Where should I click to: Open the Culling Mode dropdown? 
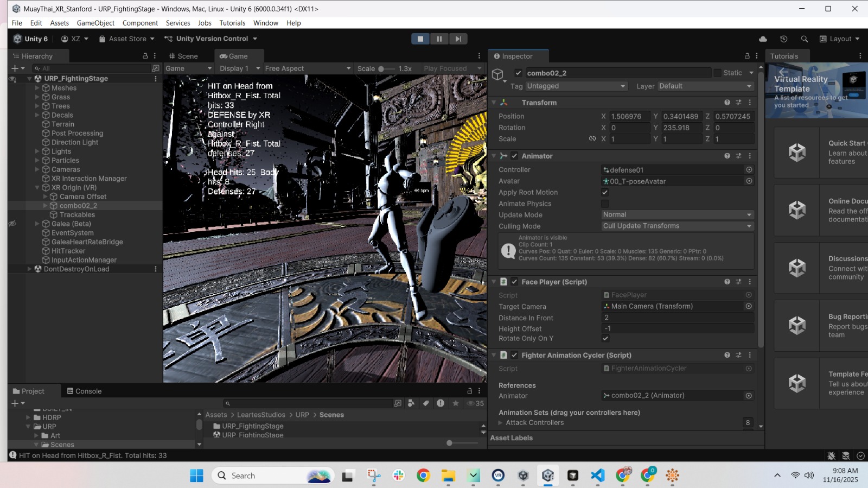(x=677, y=226)
